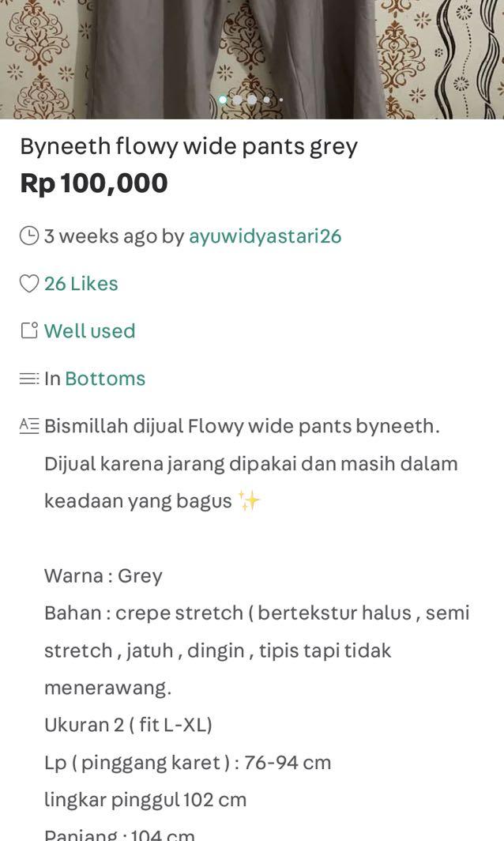Tap the sparkle emoji in description
Viewport: 504px width, 841px height.
click(x=249, y=500)
